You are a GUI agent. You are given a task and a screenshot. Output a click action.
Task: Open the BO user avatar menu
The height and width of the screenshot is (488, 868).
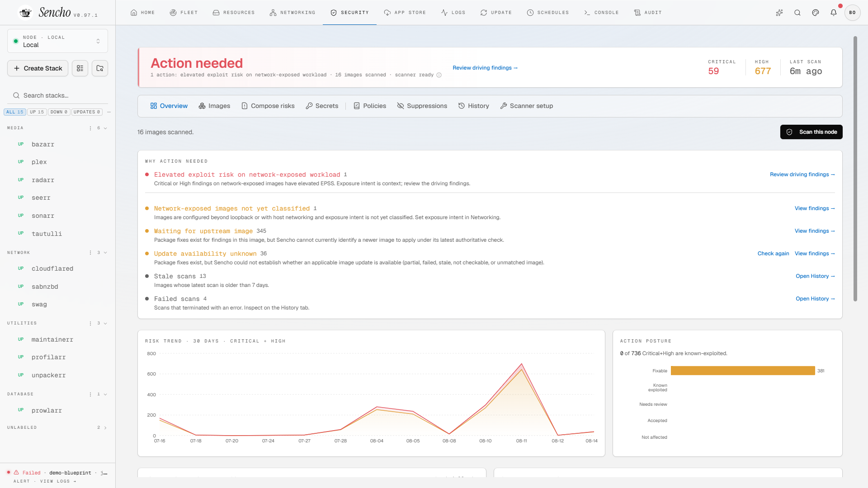pyautogui.click(x=852, y=13)
